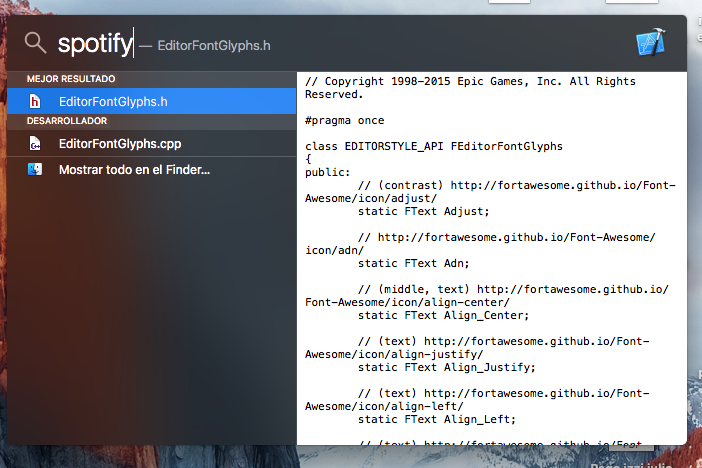This screenshot has width=702, height=468.
Task: Click the static FText Align_Justify; line
Action: 446,367
